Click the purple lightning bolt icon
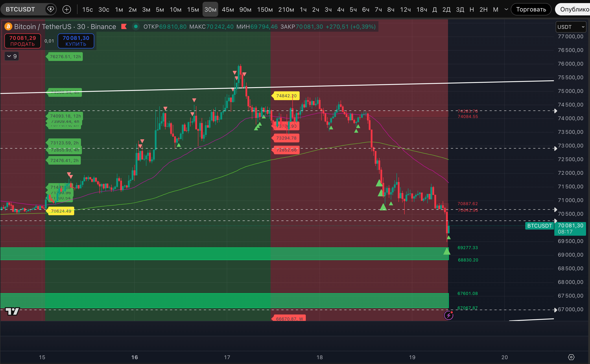 448,315
